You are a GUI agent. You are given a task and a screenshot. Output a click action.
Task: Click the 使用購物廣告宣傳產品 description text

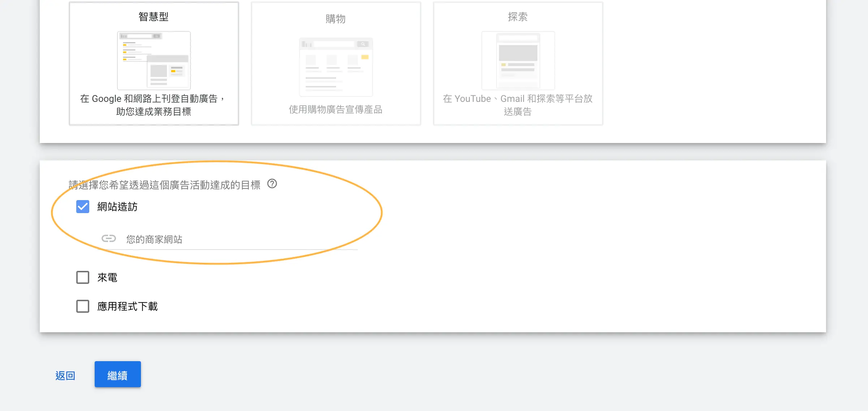336,110
